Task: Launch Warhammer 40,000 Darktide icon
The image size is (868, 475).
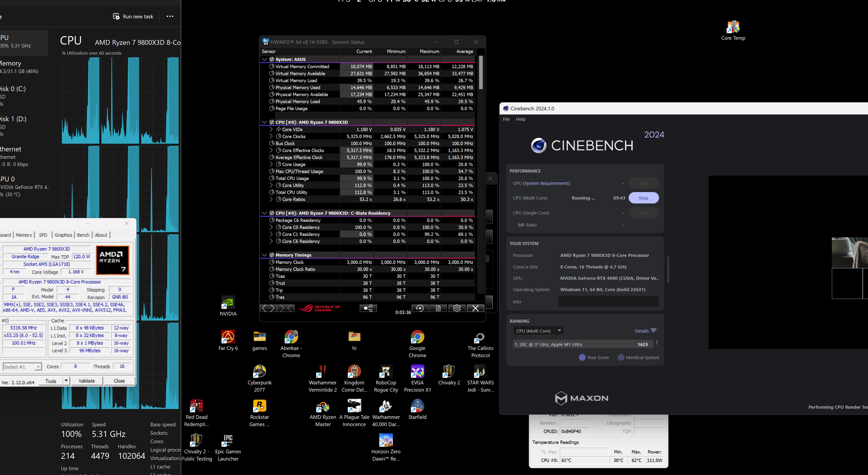Action: tap(386, 413)
